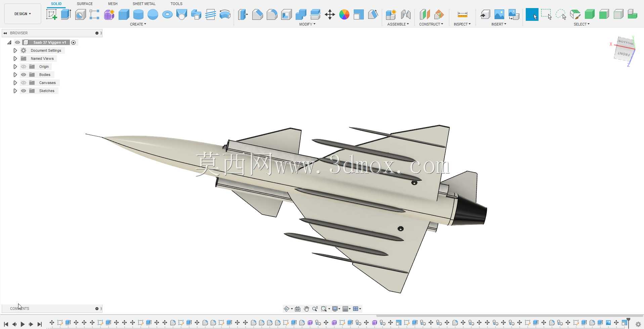Expand the Origin node
Screen dimensions: 644x329
[15, 67]
